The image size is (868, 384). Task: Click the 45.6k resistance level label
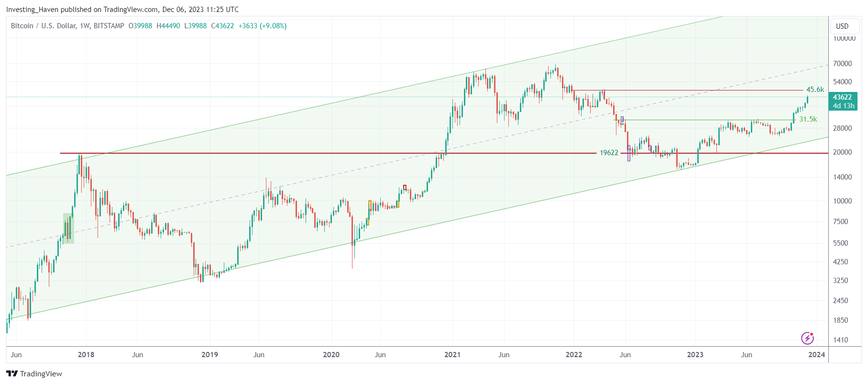point(815,90)
